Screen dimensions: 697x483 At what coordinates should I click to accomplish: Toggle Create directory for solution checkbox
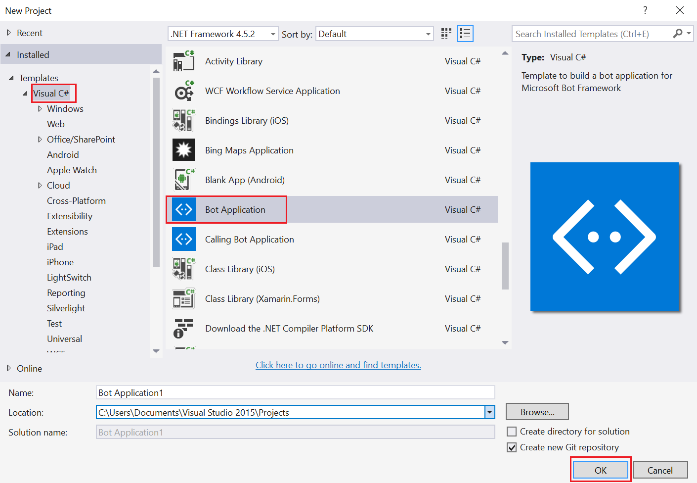tap(512, 431)
